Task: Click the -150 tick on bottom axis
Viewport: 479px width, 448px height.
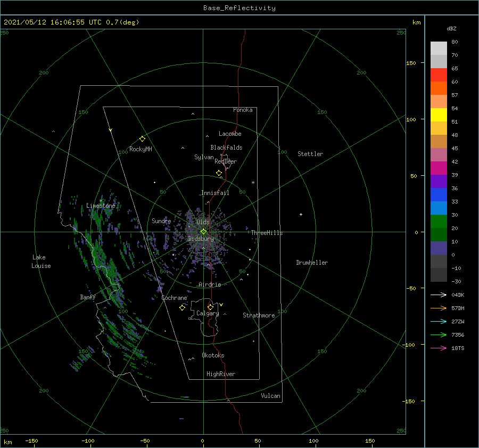Action: coord(31,441)
